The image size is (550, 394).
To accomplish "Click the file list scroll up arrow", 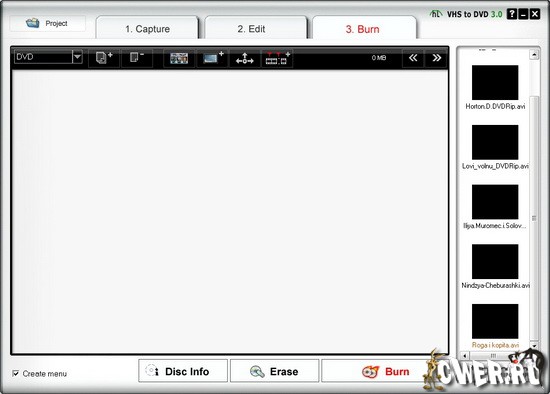I will click(x=534, y=54).
